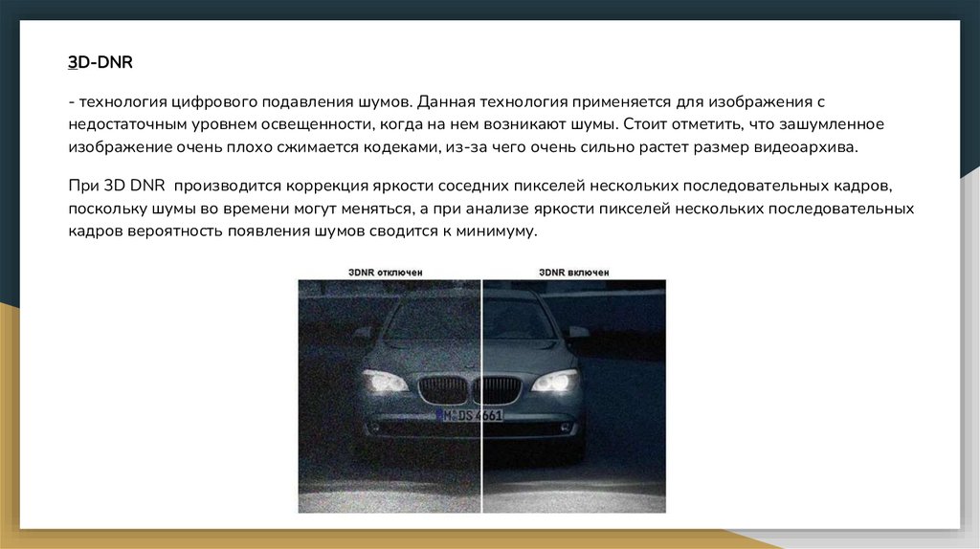This screenshot has height=549, width=980.
Task: Click the 3D-DNR slide heading
Action: pyautogui.click(x=100, y=62)
